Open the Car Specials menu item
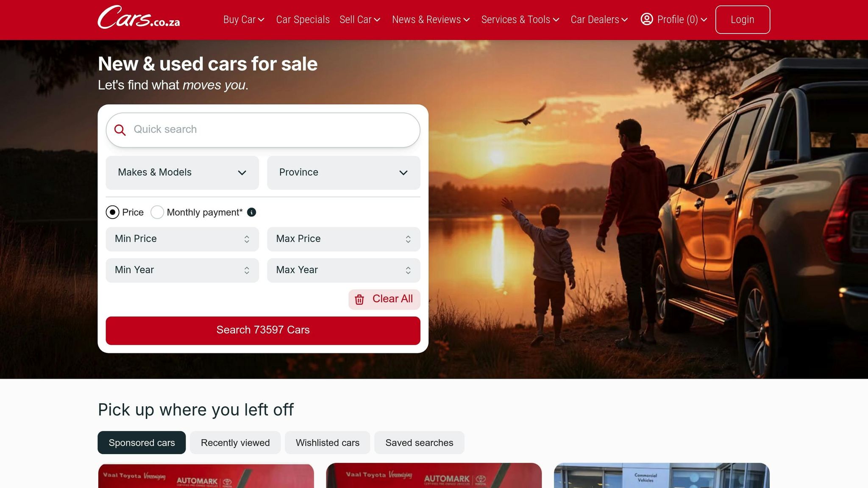868x488 pixels. pyautogui.click(x=303, y=19)
